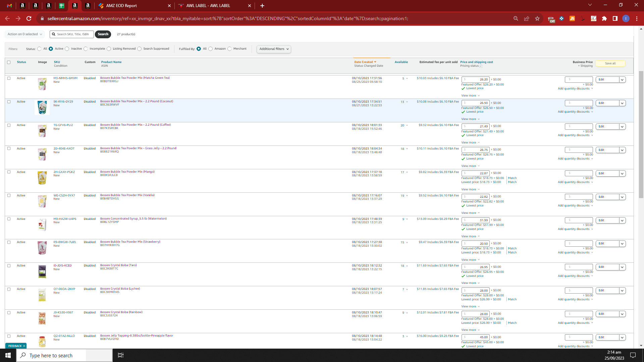Edit the price field showing 26.20
Viewport: 644px width, 362px height.
pos(475,80)
